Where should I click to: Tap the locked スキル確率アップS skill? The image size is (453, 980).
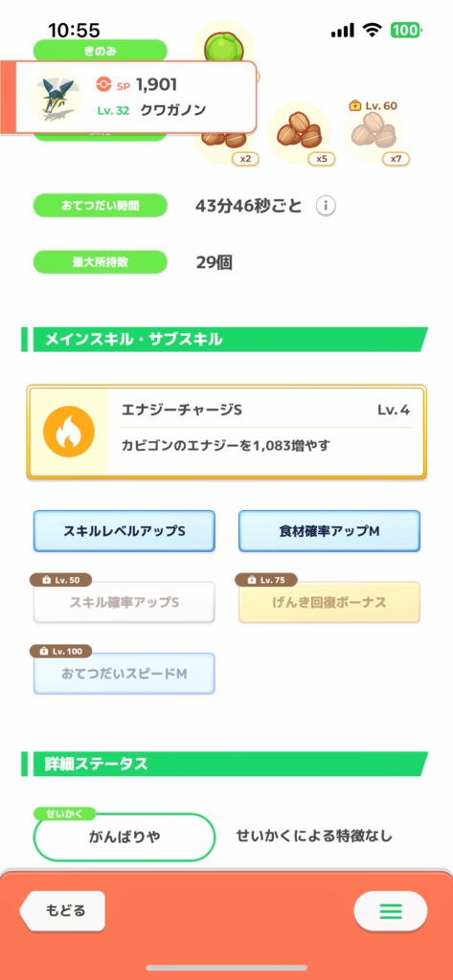pos(124,602)
